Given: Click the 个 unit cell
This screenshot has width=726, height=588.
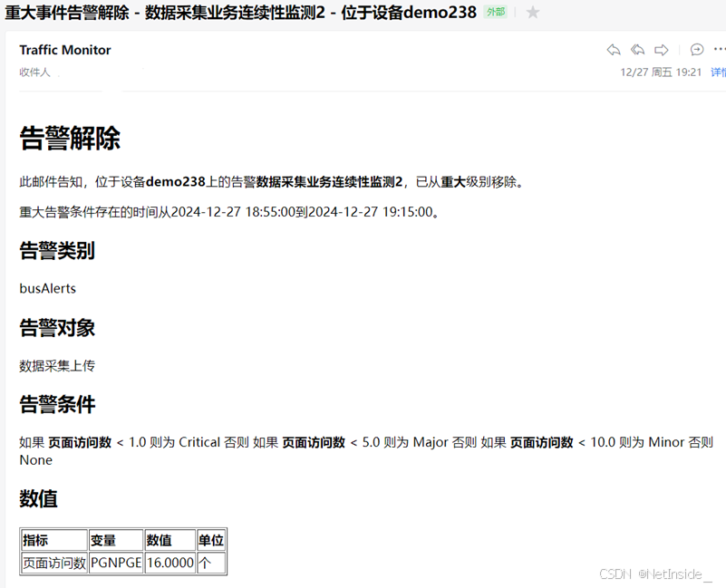Looking at the screenshot, I should (x=211, y=563).
